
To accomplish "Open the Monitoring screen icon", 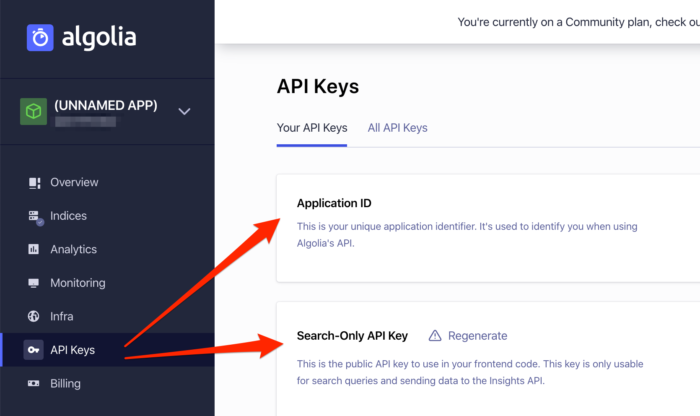I will point(34,283).
